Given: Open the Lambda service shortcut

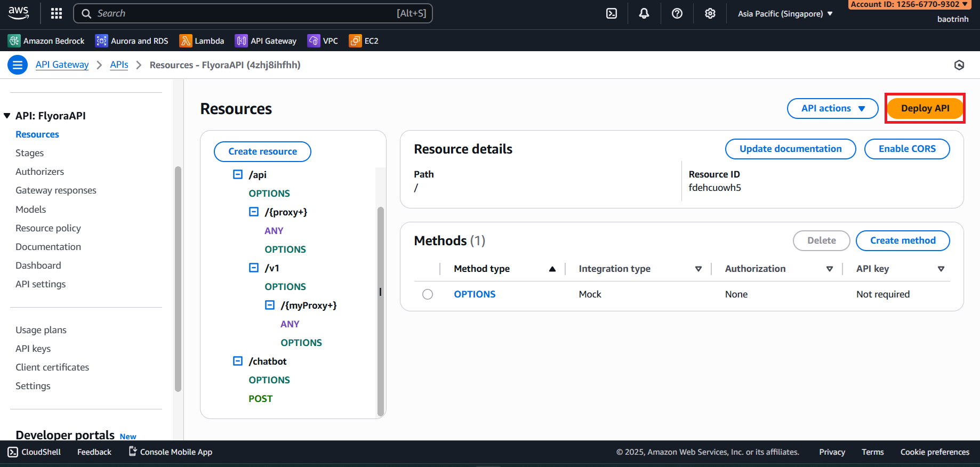Looking at the screenshot, I should tap(202, 41).
